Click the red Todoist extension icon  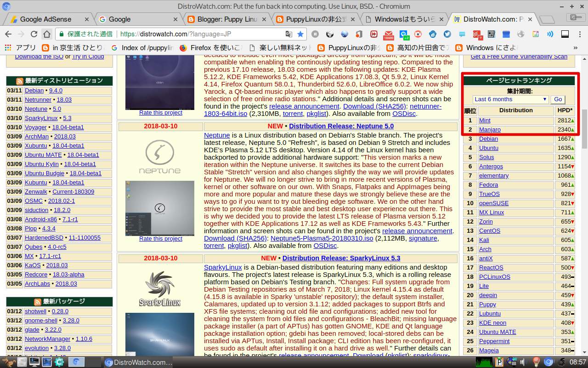click(x=477, y=34)
